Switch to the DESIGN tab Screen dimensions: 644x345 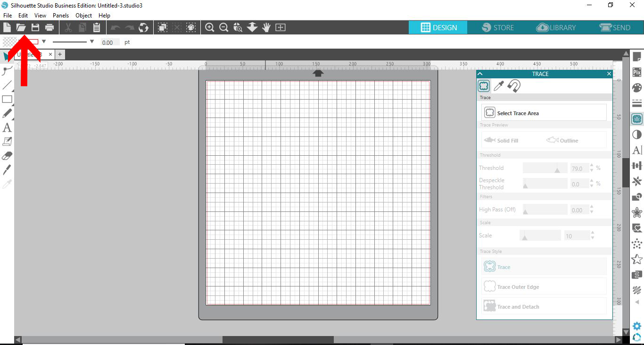(438, 27)
